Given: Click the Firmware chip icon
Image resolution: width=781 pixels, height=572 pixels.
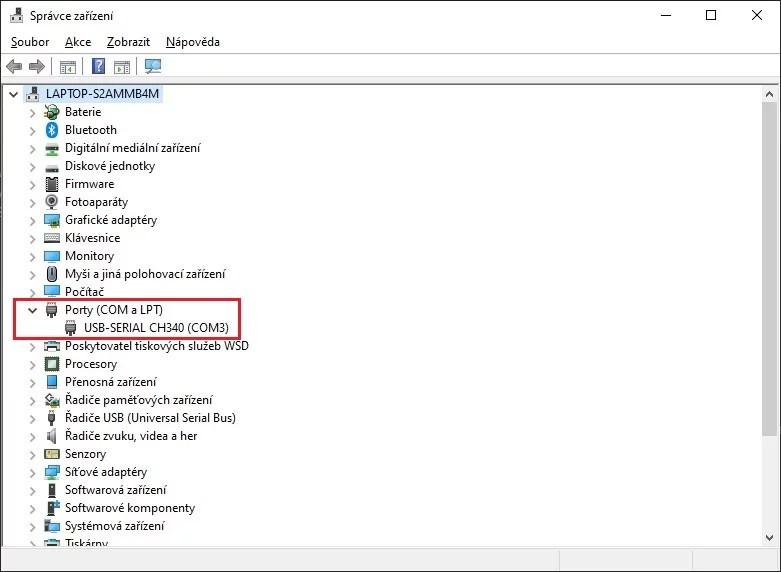Looking at the screenshot, I should [x=52, y=184].
